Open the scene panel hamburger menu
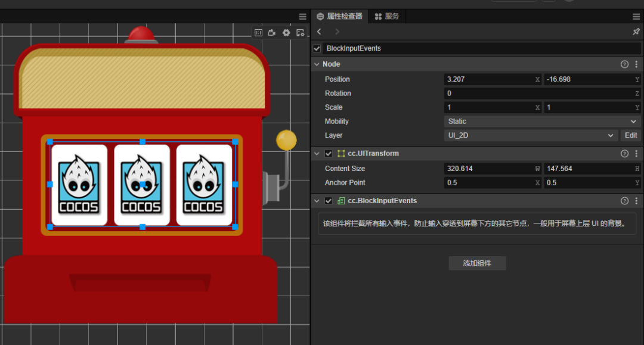The image size is (644, 345). 303,17
